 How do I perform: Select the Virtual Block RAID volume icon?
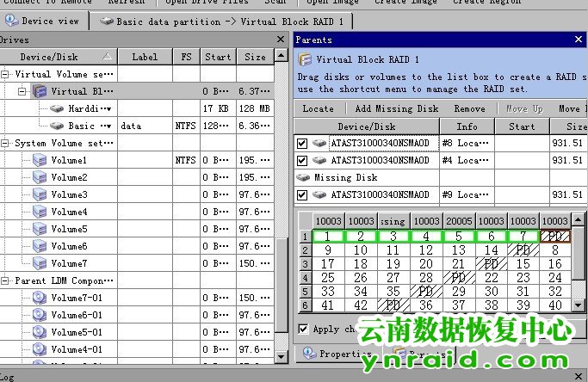click(39, 91)
